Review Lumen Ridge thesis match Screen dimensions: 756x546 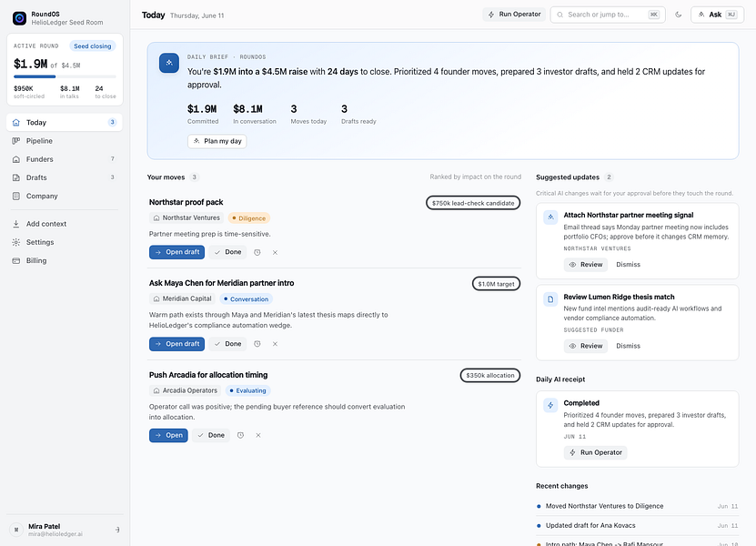[586, 347]
